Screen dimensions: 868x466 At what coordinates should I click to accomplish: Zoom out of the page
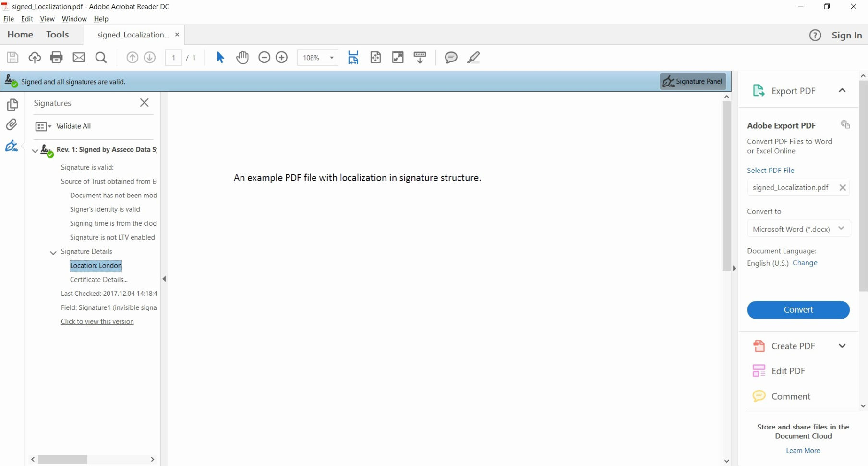264,57
